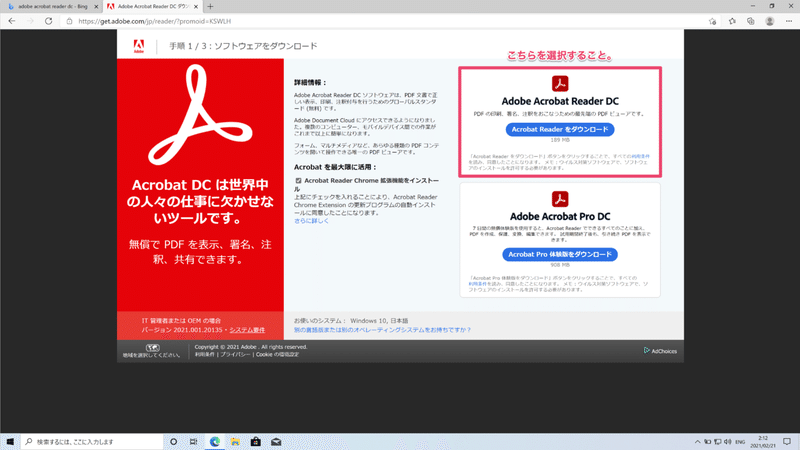Open Task View on taskbar
Image resolution: width=800 pixels, height=450 pixels.
coord(193,441)
